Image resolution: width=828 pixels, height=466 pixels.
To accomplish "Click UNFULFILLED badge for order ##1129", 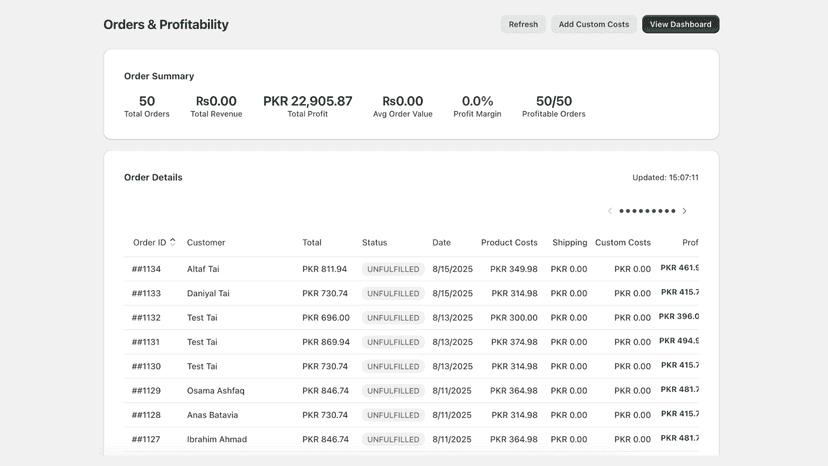I will point(393,390).
